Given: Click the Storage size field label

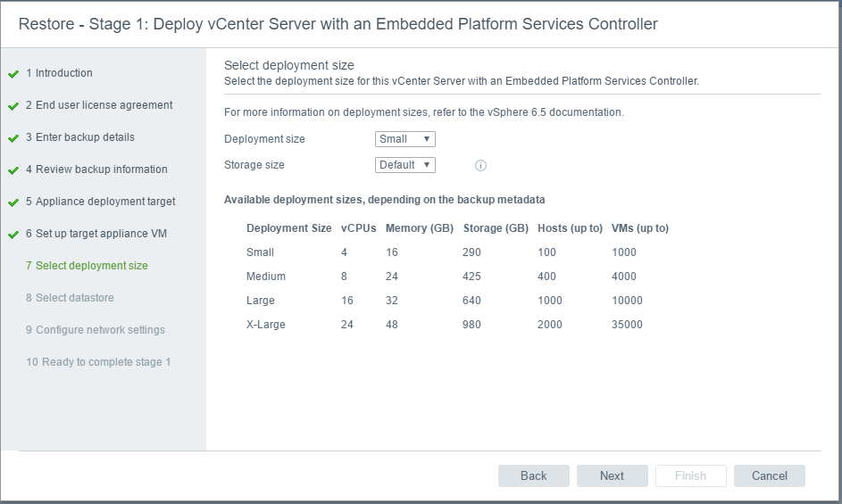Looking at the screenshot, I should 254,165.
